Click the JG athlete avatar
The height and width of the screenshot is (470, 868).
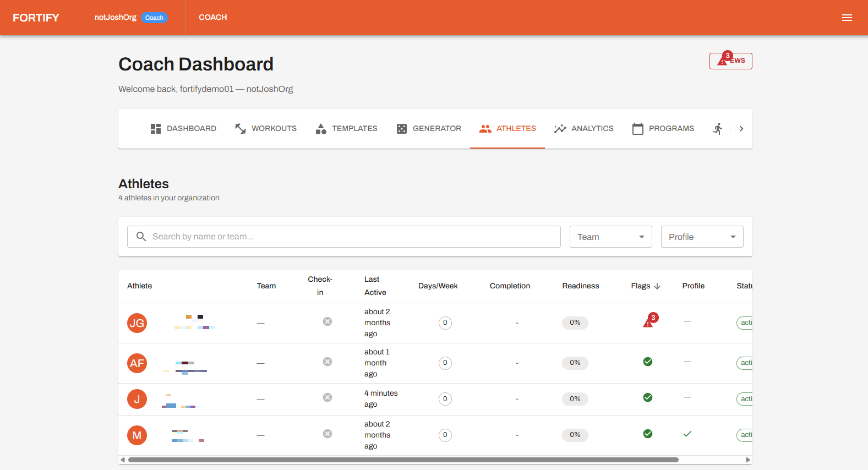(x=137, y=323)
